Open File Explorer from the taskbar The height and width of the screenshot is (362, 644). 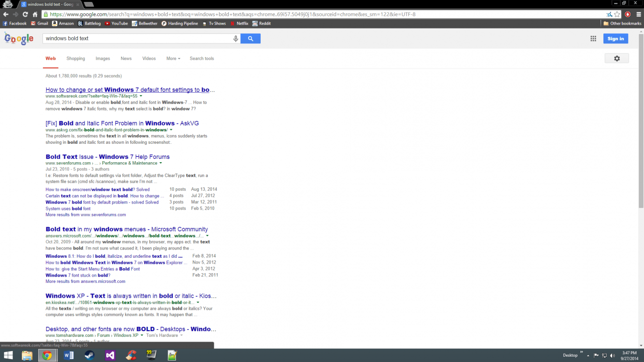tap(27, 356)
